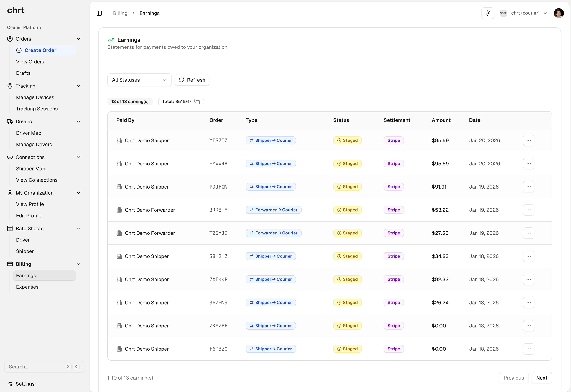Toggle light mode with the sun icon
Screen dimensions: 571x392
(x=487, y=13)
